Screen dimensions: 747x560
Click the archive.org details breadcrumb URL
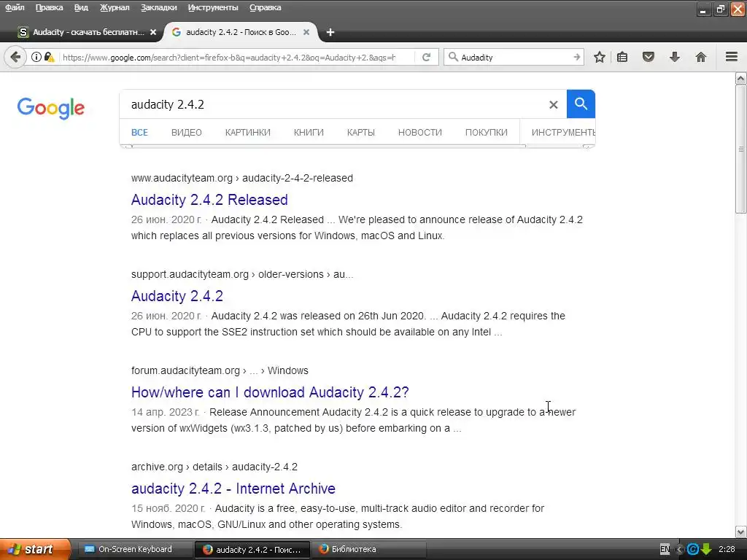pyautogui.click(x=214, y=467)
